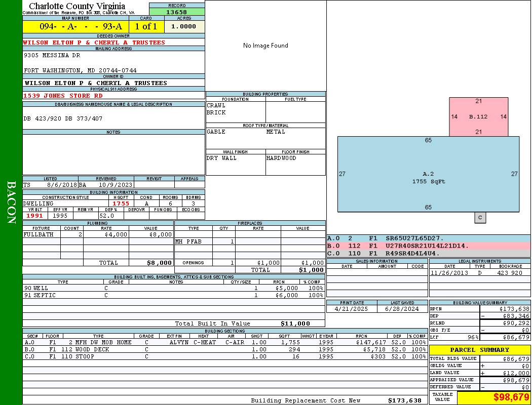Click the pink B.112 wood deck sketch
The image size is (532, 405).
[478, 117]
